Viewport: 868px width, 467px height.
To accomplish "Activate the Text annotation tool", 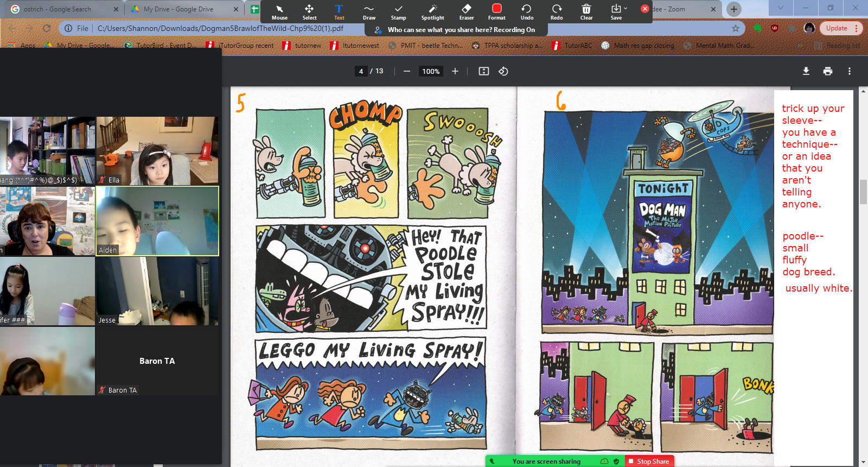I will (339, 12).
